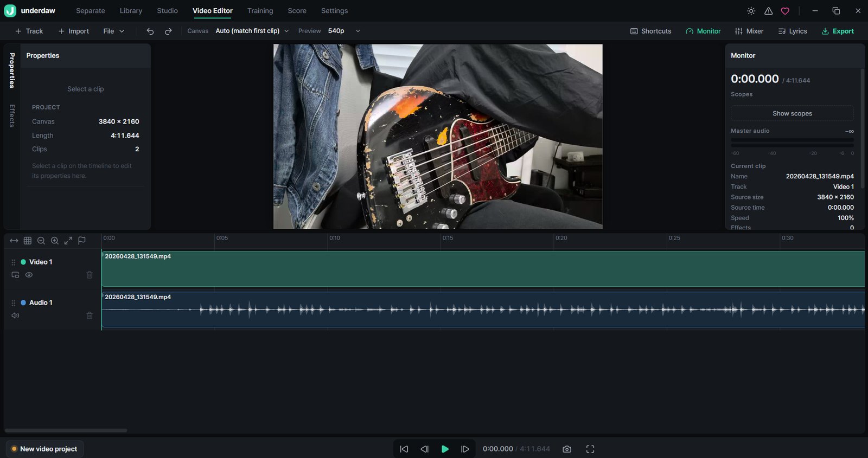Image resolution: width=868 pixels, height=458 pixels.
Task: Mute the Audio 1 track via the speaker icon
Action: (15, 315)
